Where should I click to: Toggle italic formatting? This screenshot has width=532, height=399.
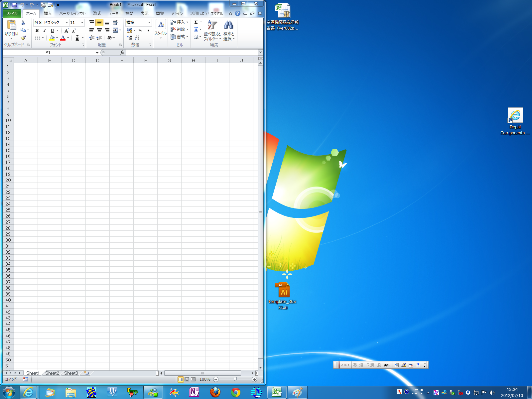[x=45, y=30]
